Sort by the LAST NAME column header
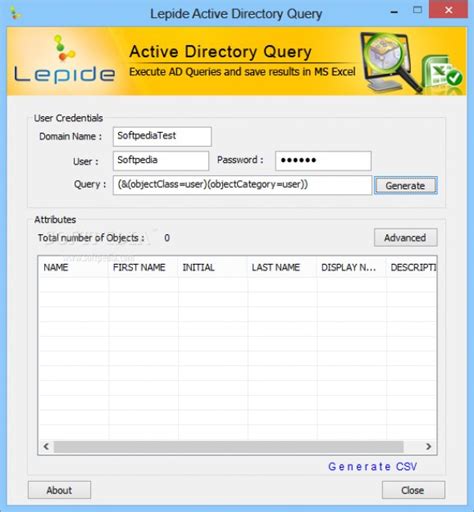Viewport: 474px width, 512px height. tap(282, 267)
